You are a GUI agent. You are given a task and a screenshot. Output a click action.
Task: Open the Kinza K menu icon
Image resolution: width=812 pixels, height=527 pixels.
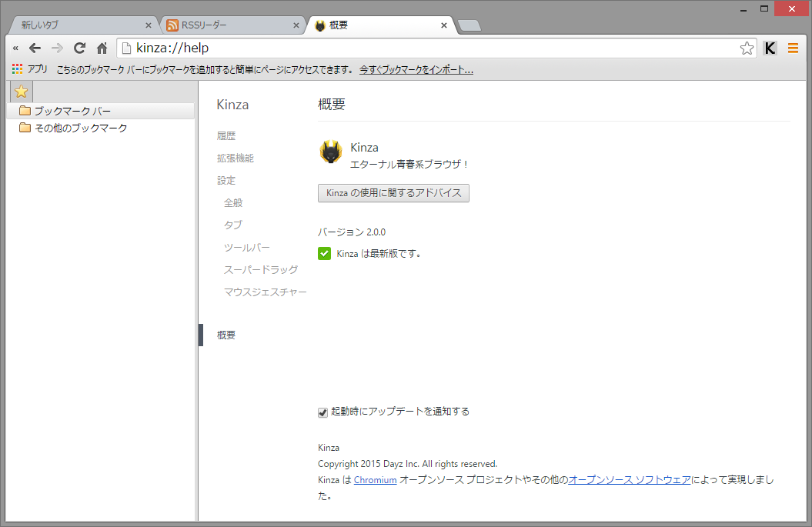[770, 47]
